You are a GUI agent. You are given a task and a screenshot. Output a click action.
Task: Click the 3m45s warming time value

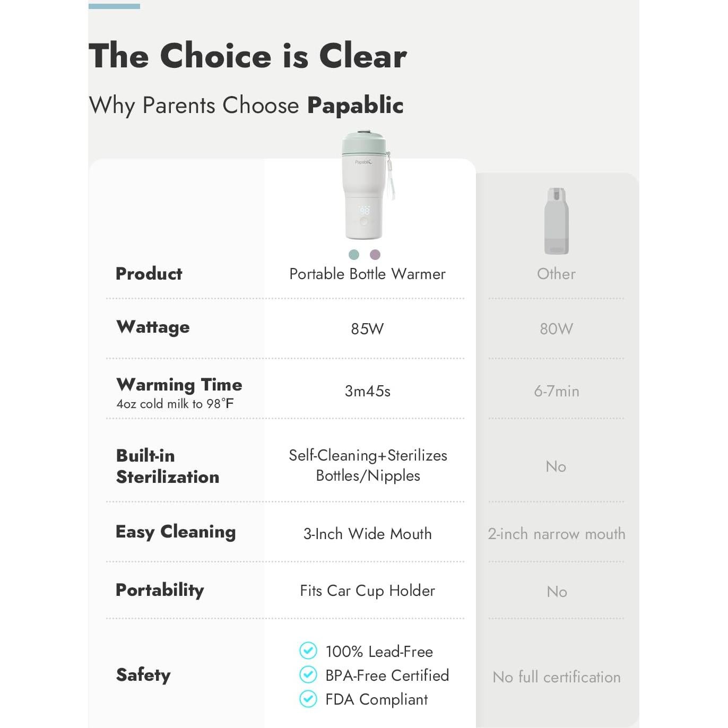367,391
